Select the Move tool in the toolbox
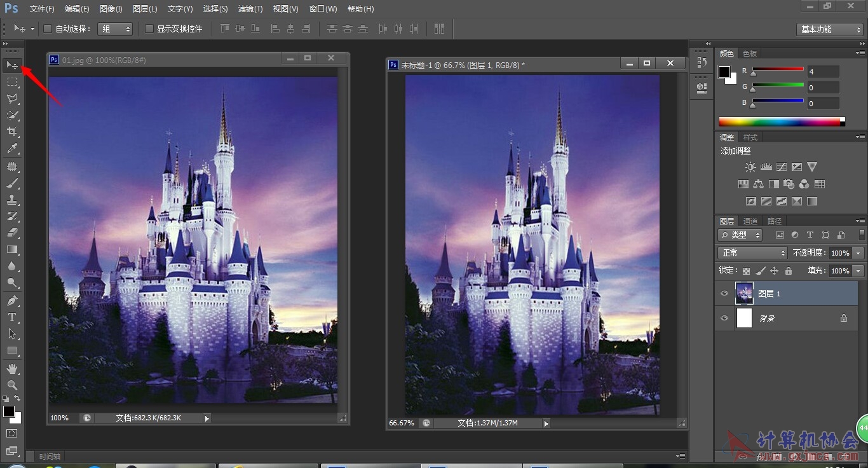868x468 pixels. pyautogui.click(x=12, y=65)
